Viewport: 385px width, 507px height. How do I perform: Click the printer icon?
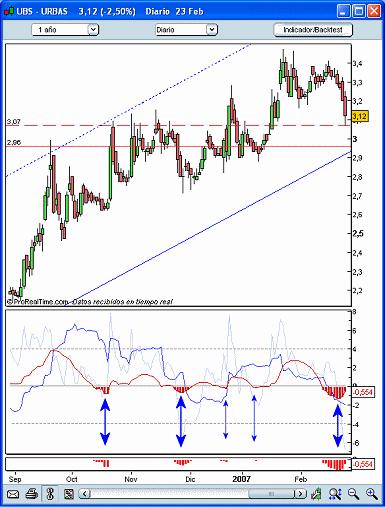point(31,494)
